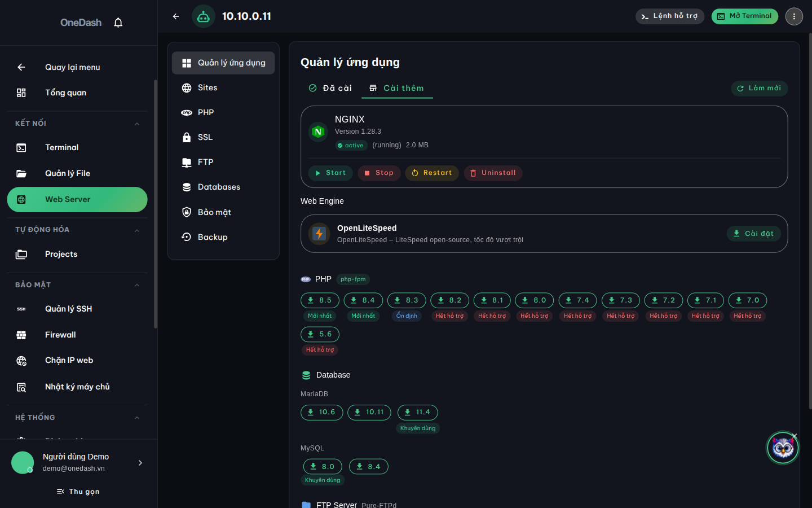Click the NGINX logo icon

(x=318, y=132)
